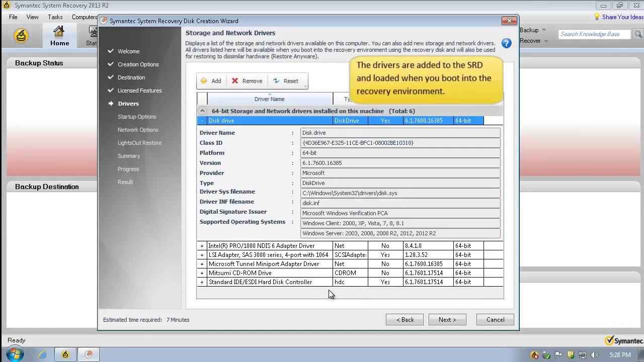
Task: Click the Next button
Action: coord(447,320)
